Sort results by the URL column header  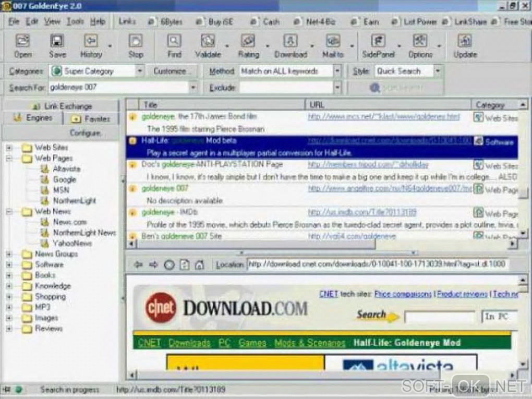[x=388, y=105]
